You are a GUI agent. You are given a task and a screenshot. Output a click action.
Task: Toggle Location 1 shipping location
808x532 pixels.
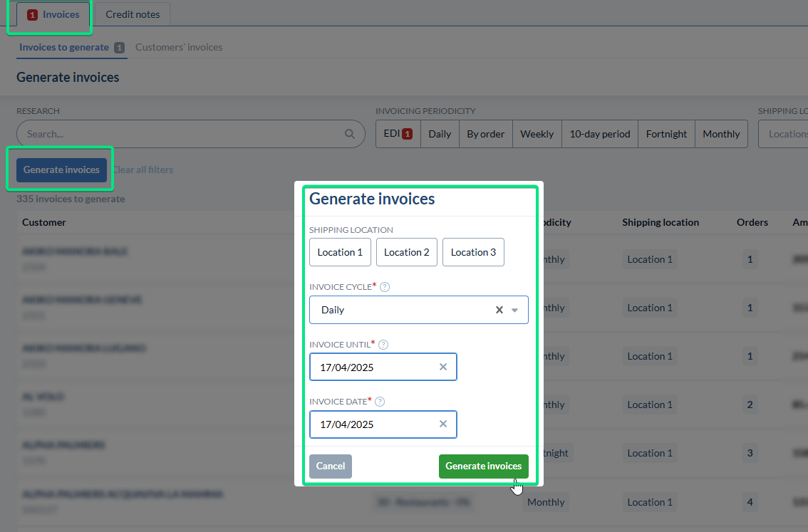(340, 252)
